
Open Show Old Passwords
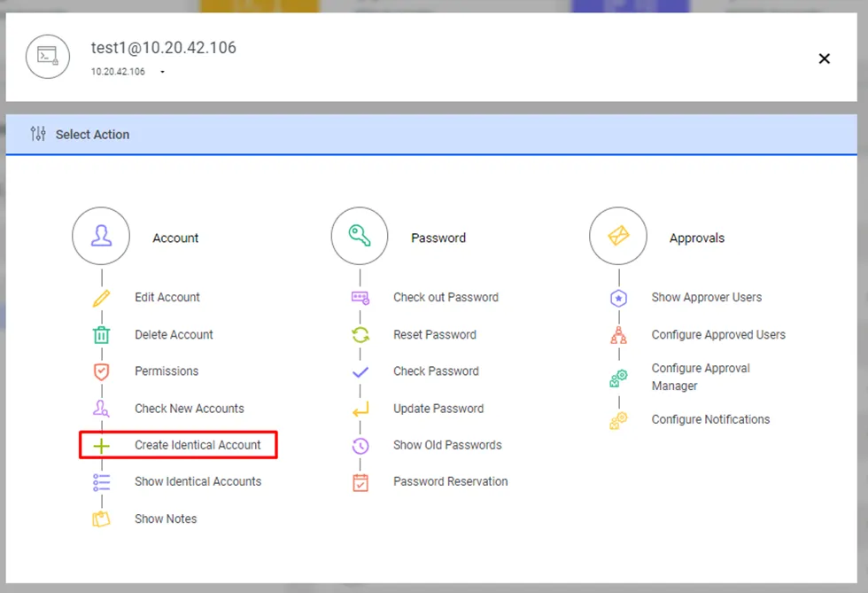click(x=447, y=445)
